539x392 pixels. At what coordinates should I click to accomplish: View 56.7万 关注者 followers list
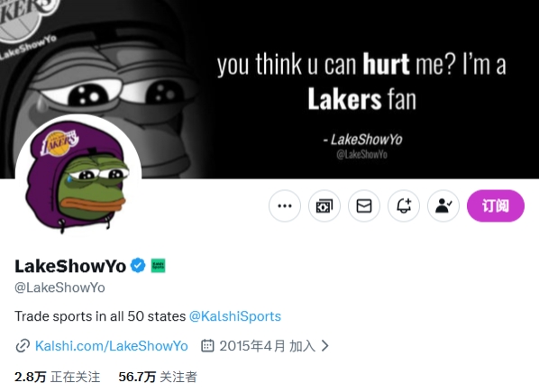(158, 377)
